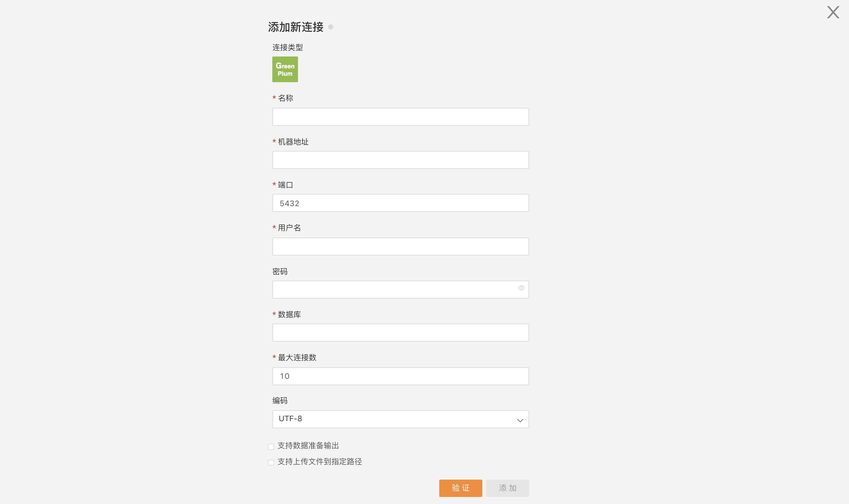This screenshot has height=504, width=849.
Task: Select the 端口 field showing 5432
Action: click(400, 203)
